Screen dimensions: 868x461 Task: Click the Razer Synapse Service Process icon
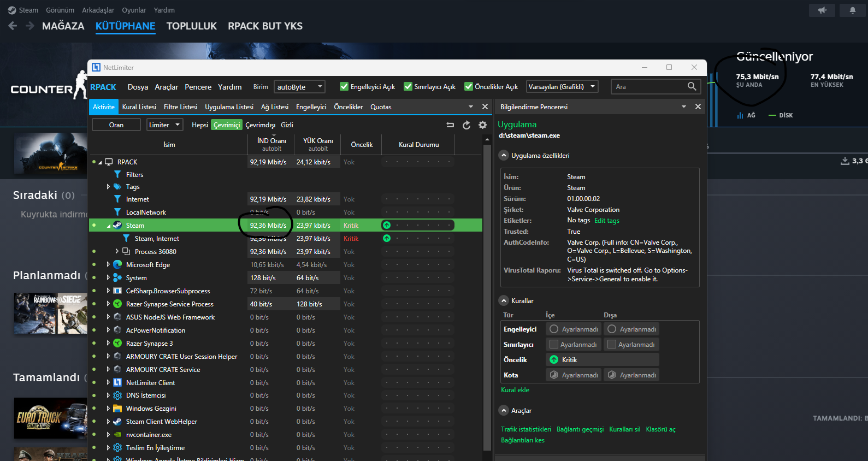point(117,304)
